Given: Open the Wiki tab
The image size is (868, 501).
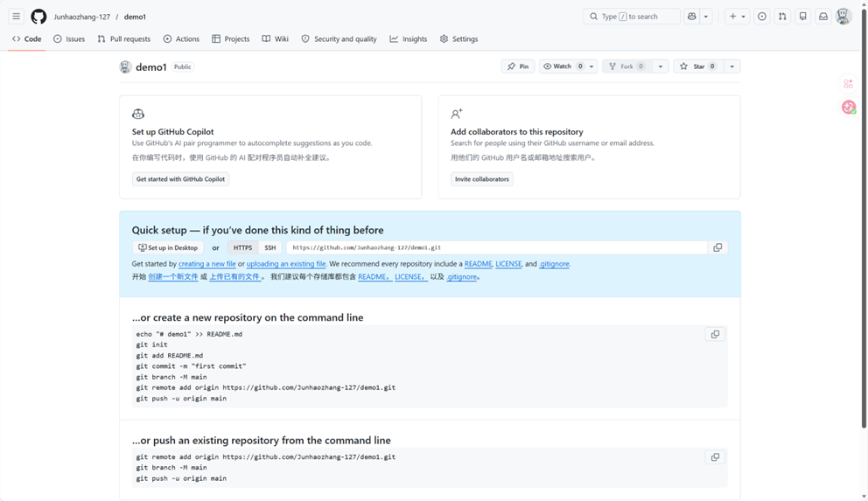Looking at the screenshot, I should 275,38.
